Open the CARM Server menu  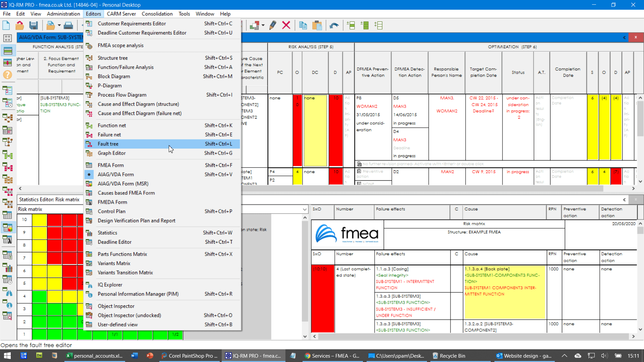(121, 14)
